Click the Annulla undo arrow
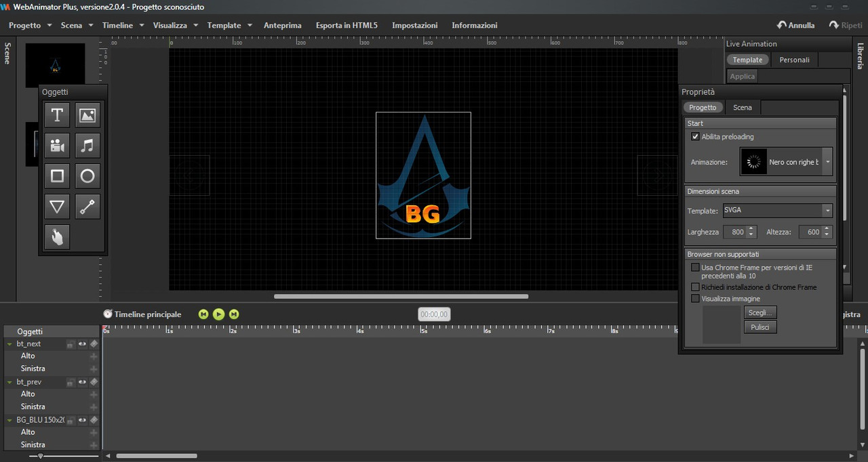The image size is (868, 462). coord(781,25)
